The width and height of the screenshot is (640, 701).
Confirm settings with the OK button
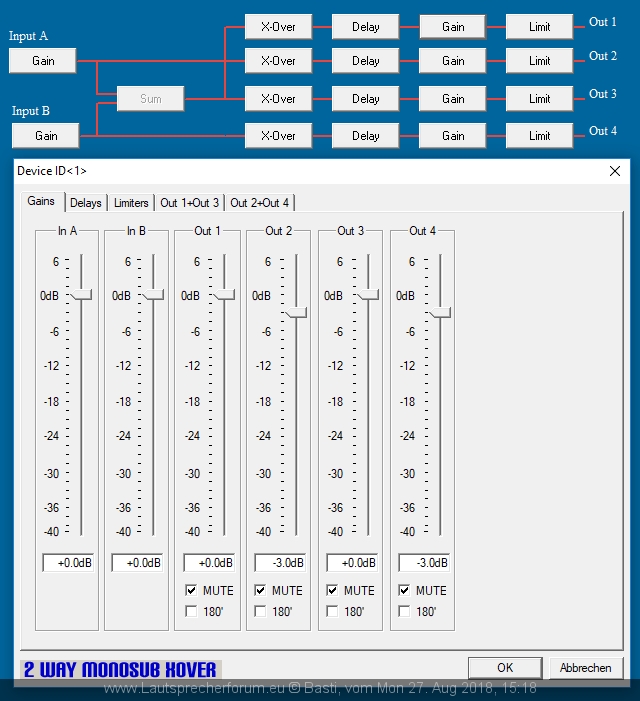(505, 667)
